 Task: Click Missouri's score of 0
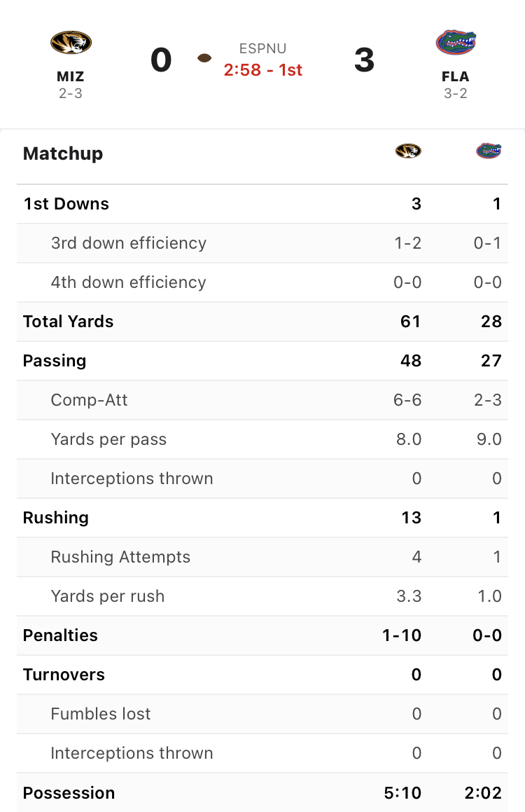coord(161,60)
